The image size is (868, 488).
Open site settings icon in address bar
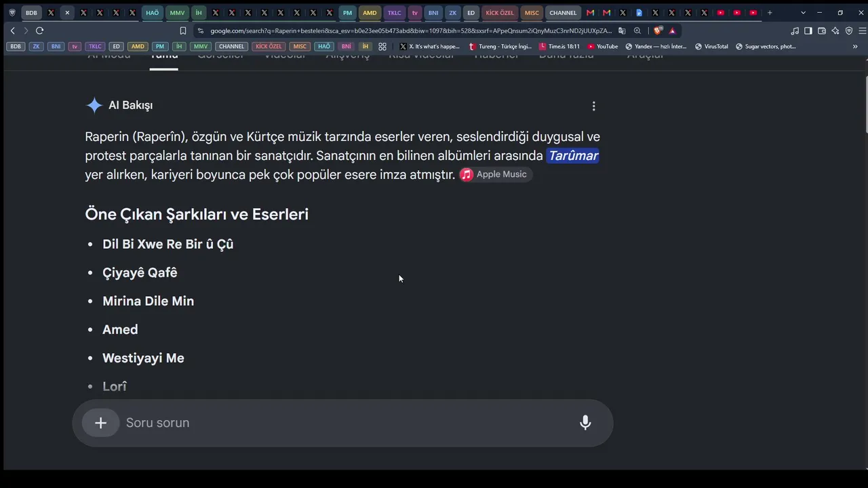coord(200,30)
